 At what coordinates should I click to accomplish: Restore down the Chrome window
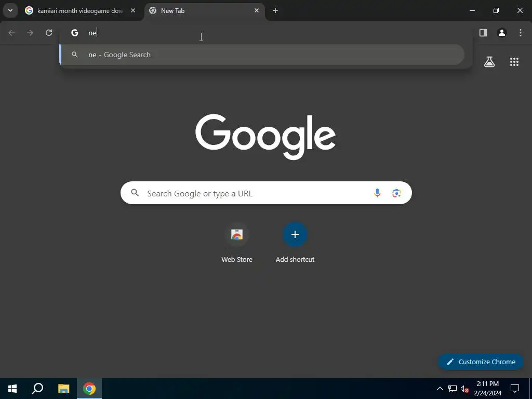[496, 10]
